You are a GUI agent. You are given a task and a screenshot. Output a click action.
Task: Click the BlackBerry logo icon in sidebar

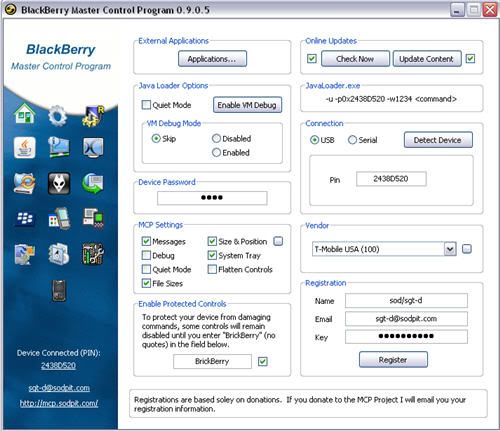coord(25,219)
